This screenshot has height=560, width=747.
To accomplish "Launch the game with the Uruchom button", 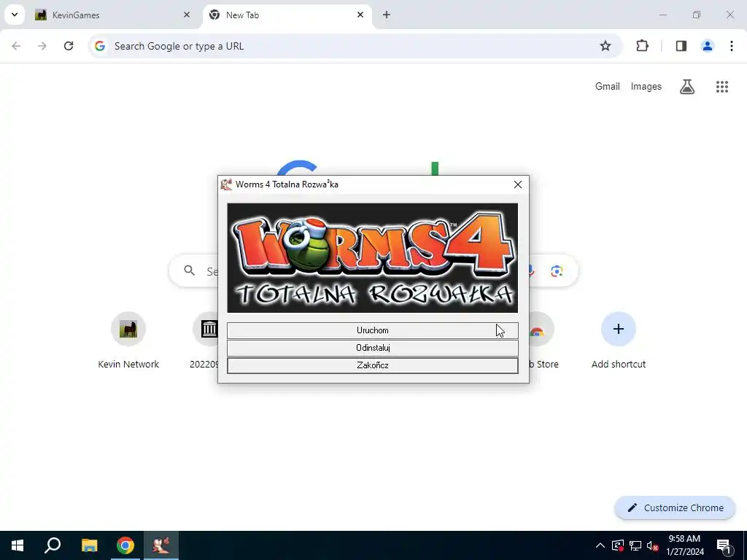I will [x=373, y=330].
